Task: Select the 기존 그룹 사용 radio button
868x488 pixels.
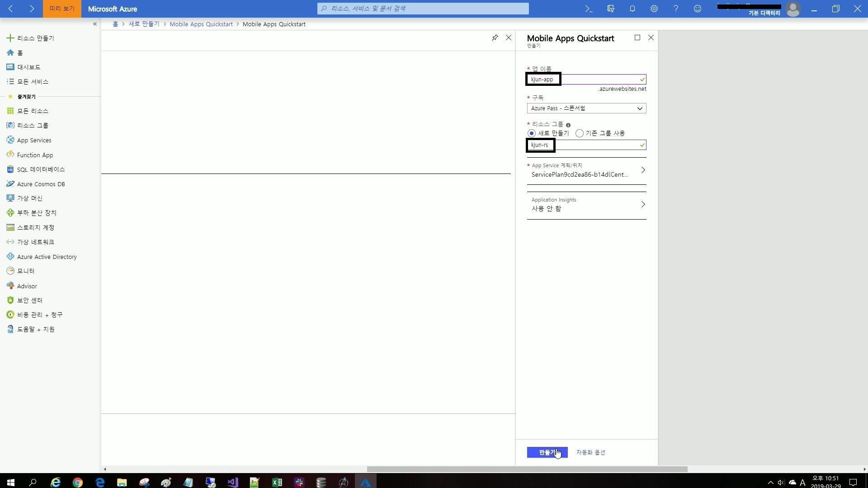Action: point(580,133)
